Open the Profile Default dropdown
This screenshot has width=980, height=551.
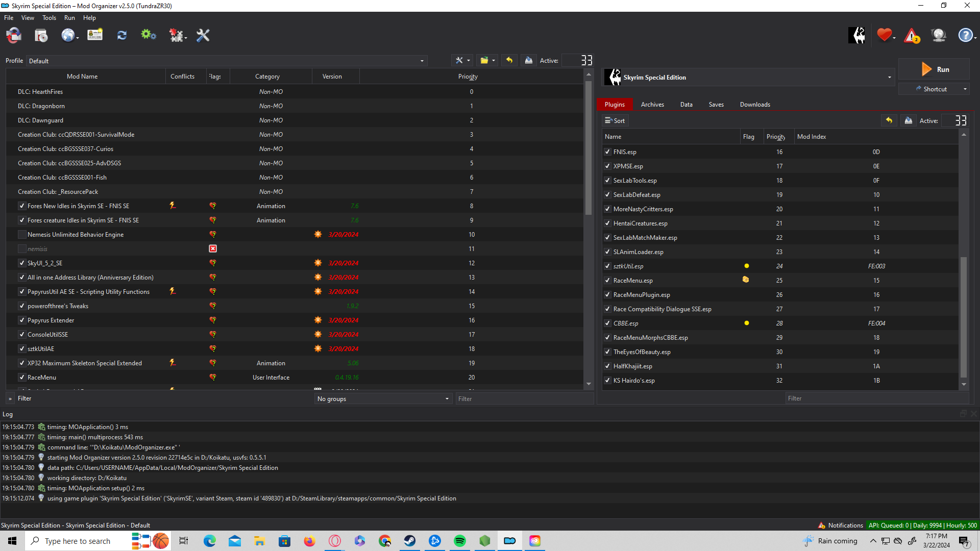point(227,61)
